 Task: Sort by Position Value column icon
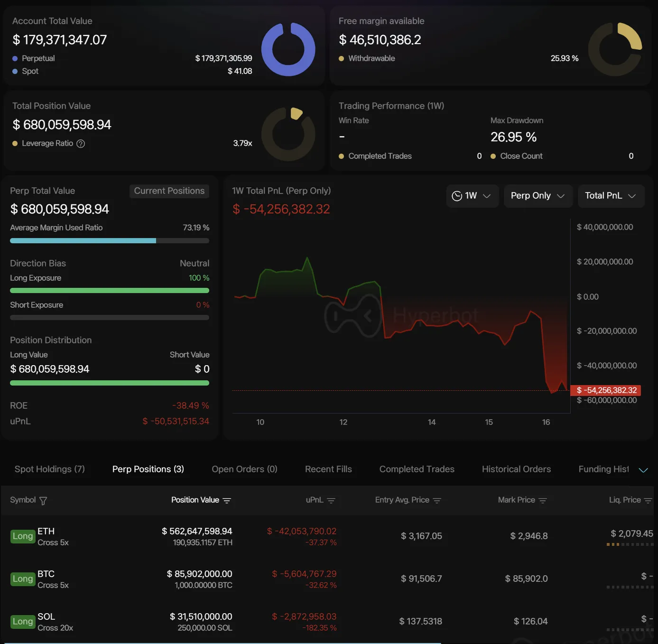227,501
